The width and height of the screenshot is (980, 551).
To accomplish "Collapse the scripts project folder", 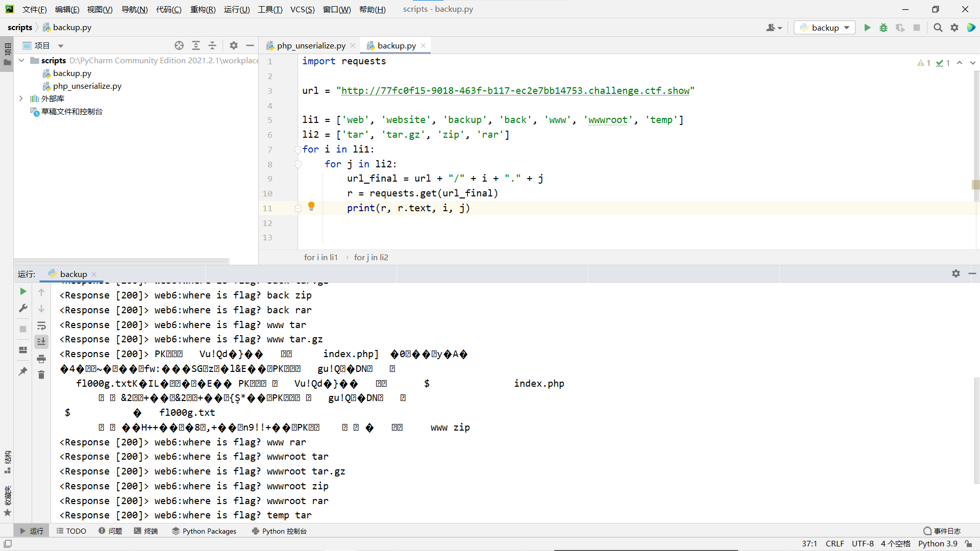I will coord(21,60).
